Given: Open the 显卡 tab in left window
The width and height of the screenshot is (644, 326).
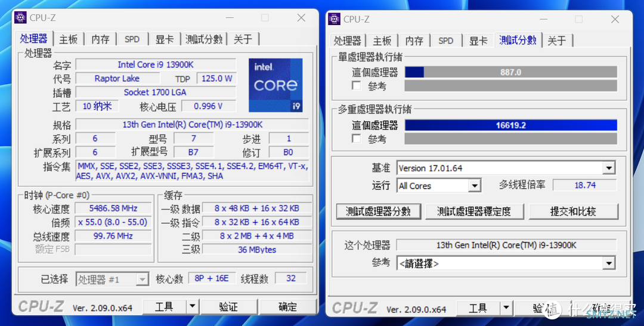Looking at the screenshot, I should [x=165, y=39].
